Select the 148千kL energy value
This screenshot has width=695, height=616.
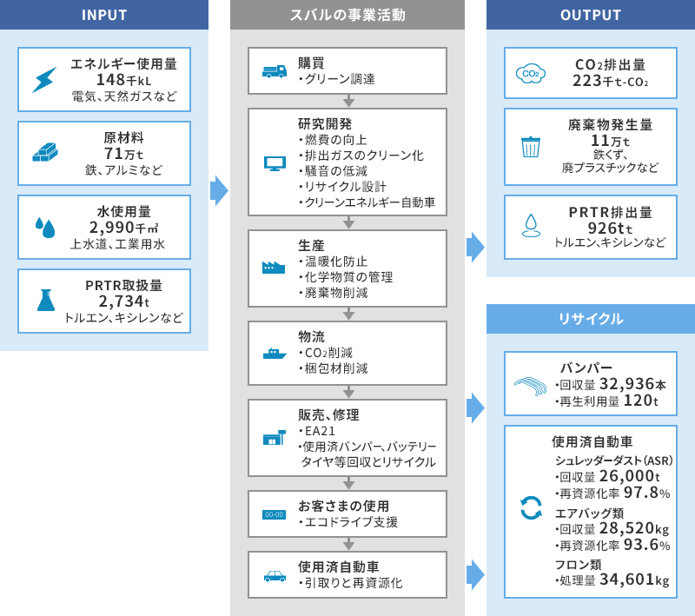[124, 80]
